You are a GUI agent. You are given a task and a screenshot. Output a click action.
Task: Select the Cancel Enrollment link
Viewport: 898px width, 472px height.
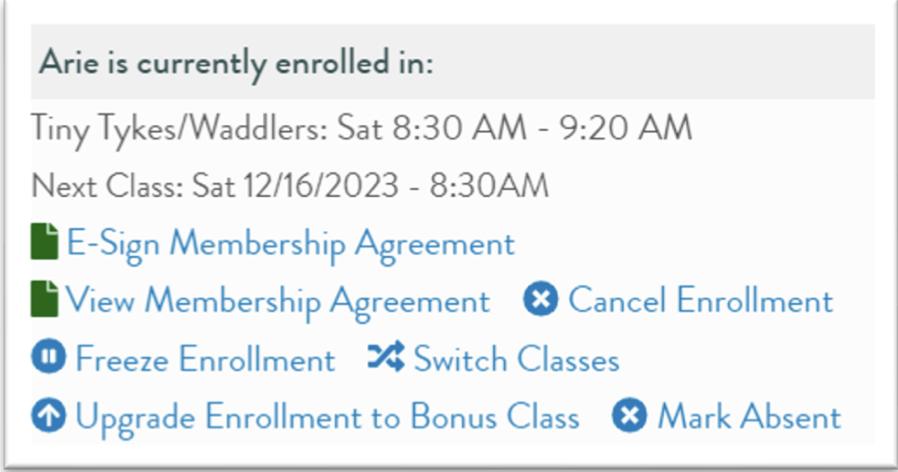pyautogui.click(x=700, y=300)
